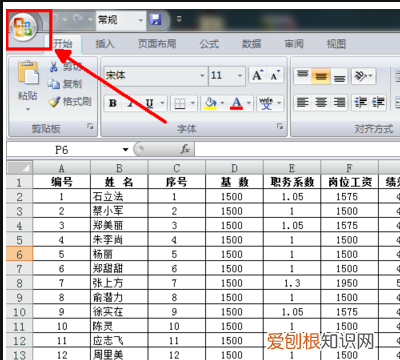Viewport: 400px width, 360px height.
Task: Open the 页面布局 ribbon tab
Action: click(157, 44)
